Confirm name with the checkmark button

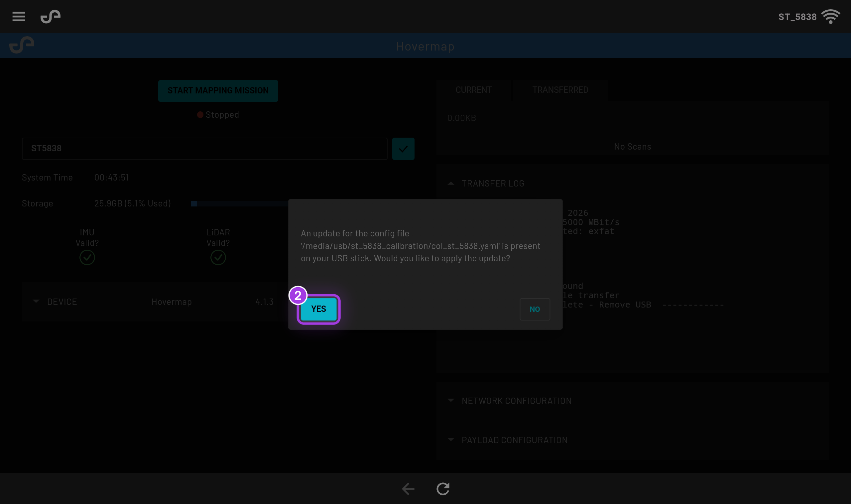[x=403, y=149]
